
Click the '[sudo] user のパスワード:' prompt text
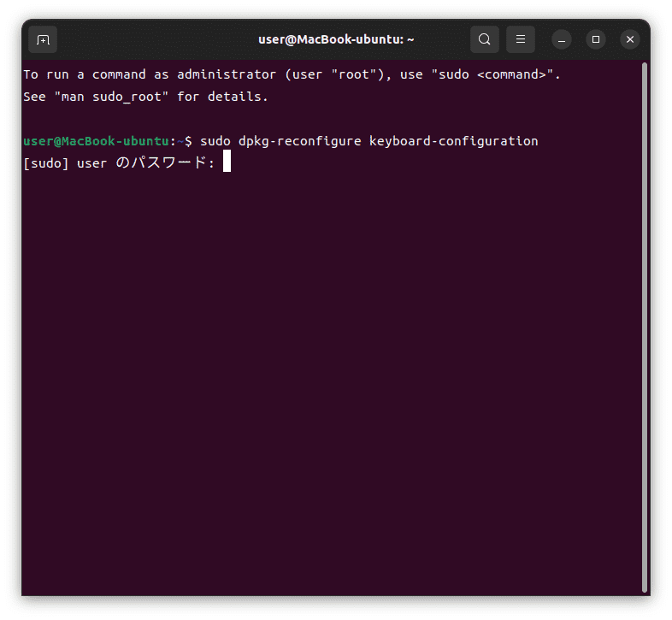pyautogui.click(x=119, y=163)
